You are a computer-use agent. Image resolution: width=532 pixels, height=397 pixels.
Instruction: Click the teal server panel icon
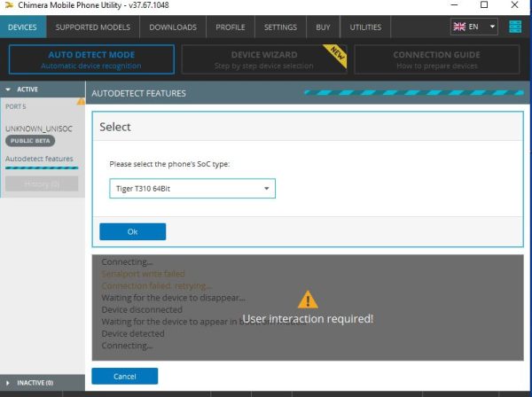[515, 27]
